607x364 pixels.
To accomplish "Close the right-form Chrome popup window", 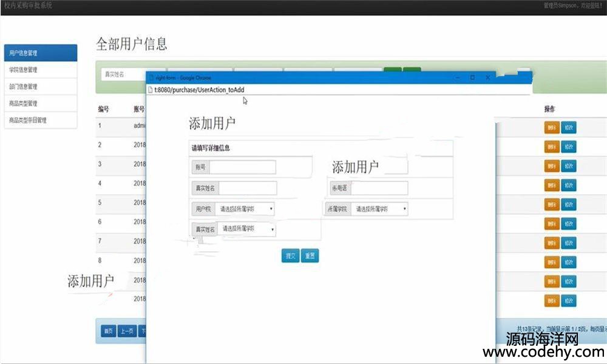I will click(x=488, y=78).
